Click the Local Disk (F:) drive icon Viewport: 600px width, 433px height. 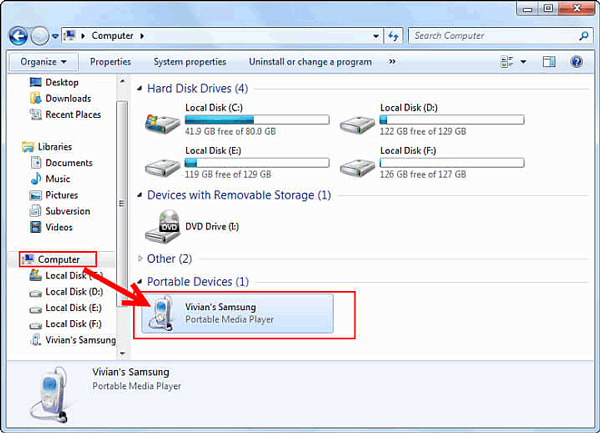(x=357, y=167)
